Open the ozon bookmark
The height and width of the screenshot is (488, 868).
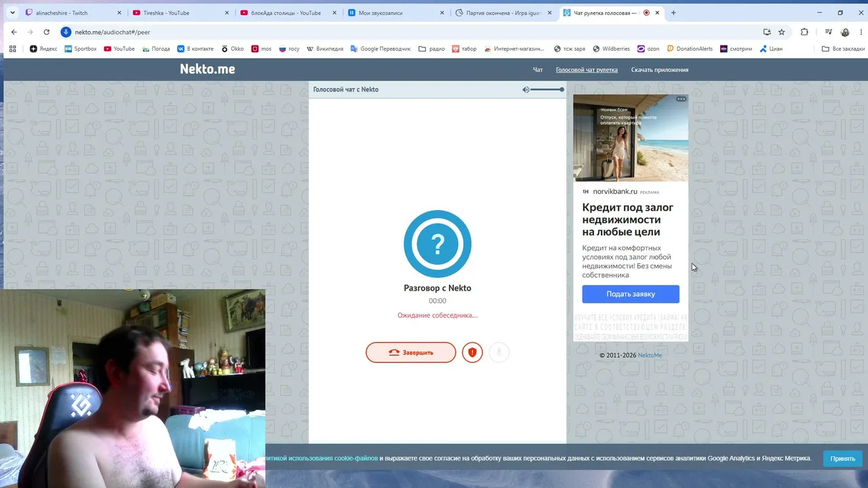tap(648, 49)
